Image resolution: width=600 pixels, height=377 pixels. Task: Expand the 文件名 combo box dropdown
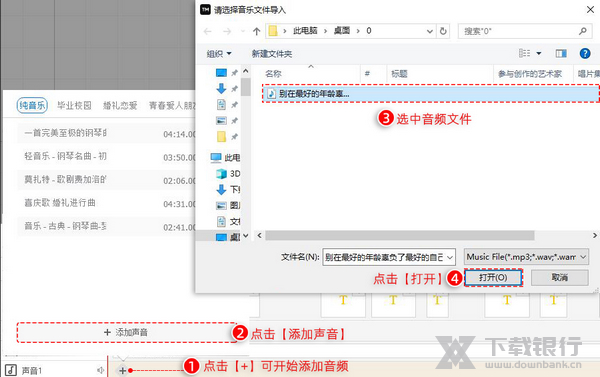(450, 257)
